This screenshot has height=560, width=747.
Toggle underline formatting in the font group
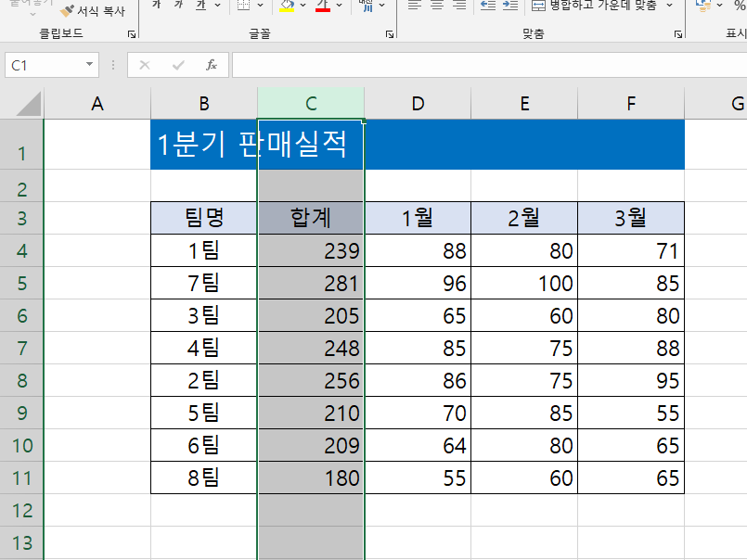click(201, 5)
